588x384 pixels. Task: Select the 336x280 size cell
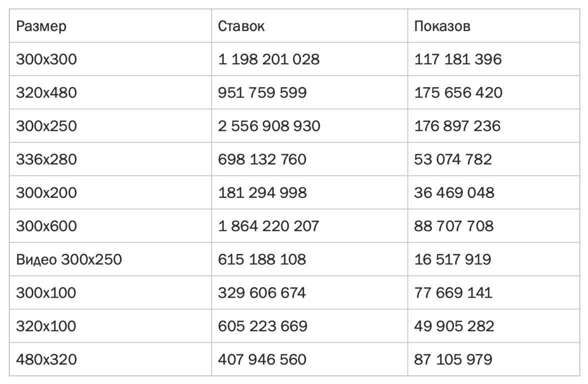pyautogui.click(x=46, y=159)
